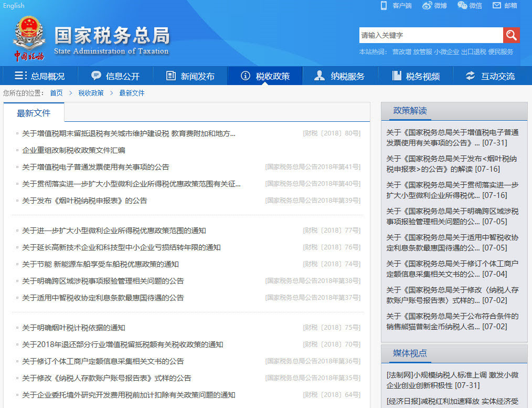Open the Weibo (微博) icon link
532x408 pixels.
click(x=427, y=5)
